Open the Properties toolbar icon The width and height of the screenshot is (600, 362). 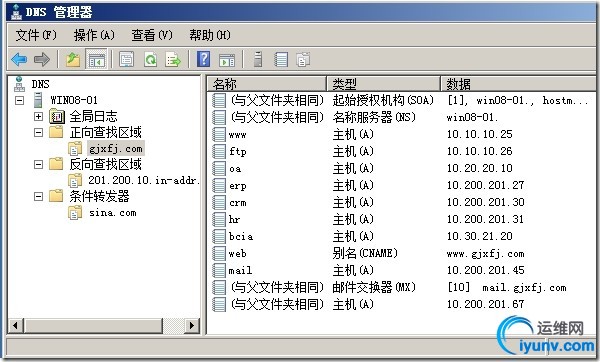126,59
